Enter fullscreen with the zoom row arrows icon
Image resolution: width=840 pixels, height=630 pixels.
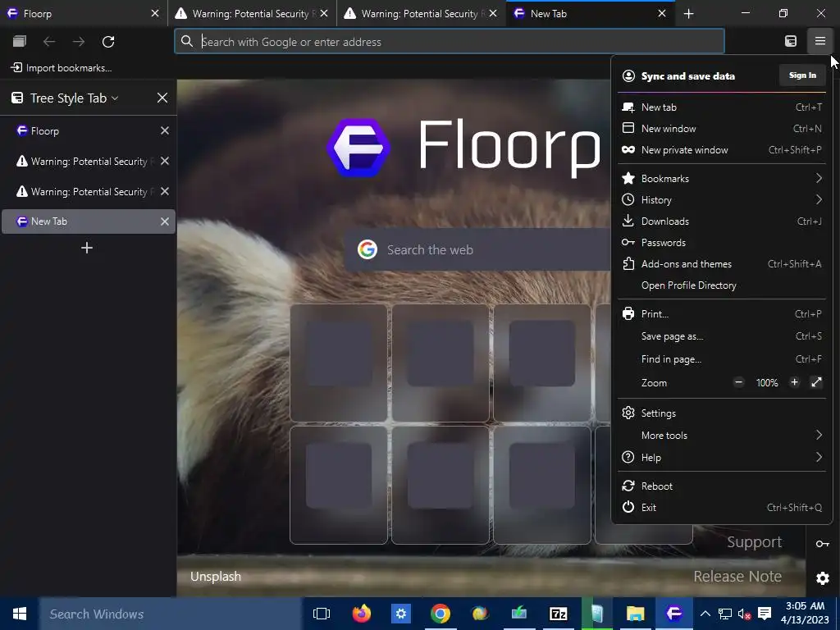[x=816, y=382]
